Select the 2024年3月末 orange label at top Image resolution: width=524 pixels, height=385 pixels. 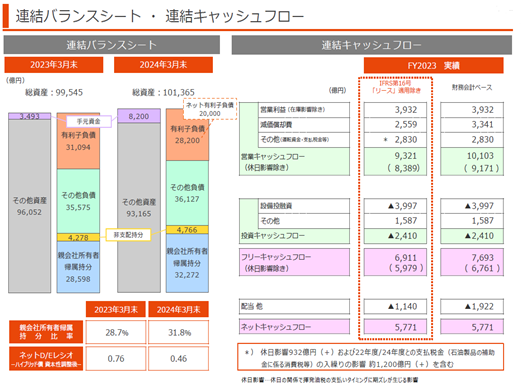[x=163, y=65]
